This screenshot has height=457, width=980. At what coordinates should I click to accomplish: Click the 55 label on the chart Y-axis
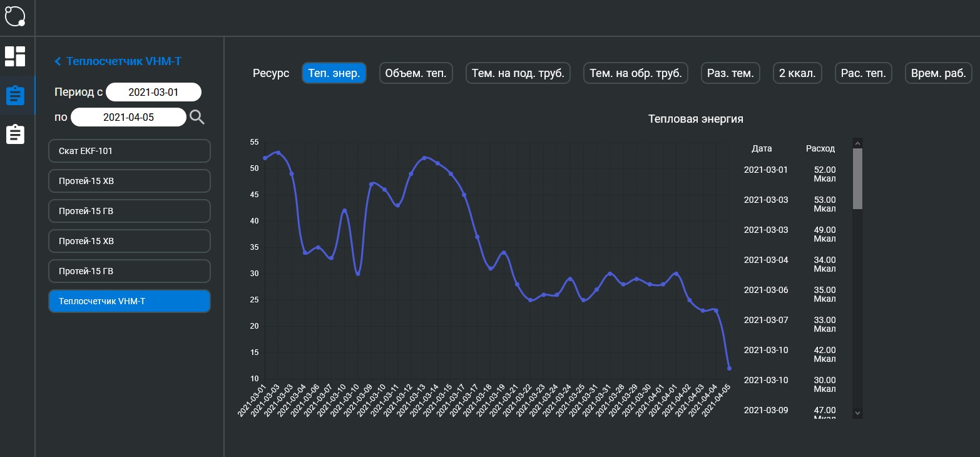click(254, 142)
